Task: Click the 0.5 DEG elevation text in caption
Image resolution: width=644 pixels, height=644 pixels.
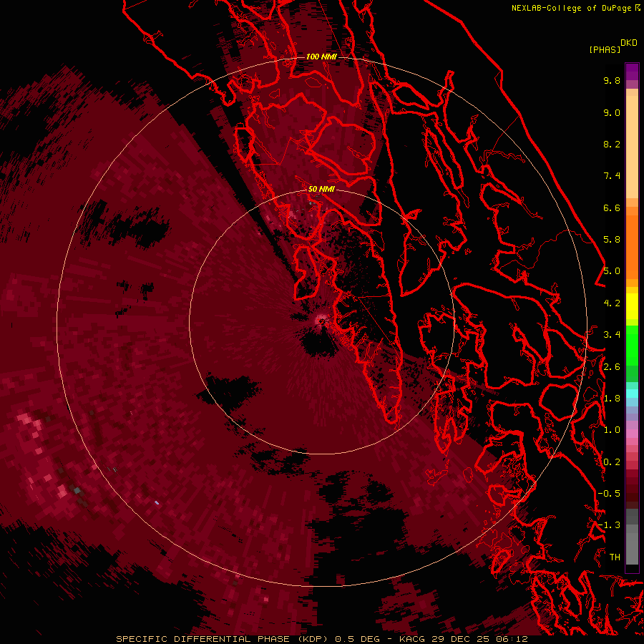Action: coord(357,639)
